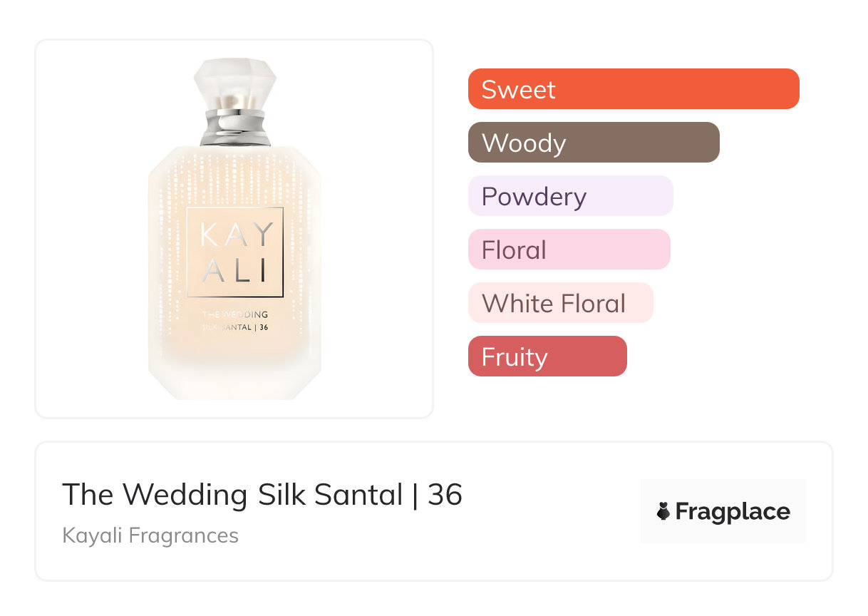The image size is (868, 616).
Task: Click the number 36 in the title
Action: (x=445, y=494)
